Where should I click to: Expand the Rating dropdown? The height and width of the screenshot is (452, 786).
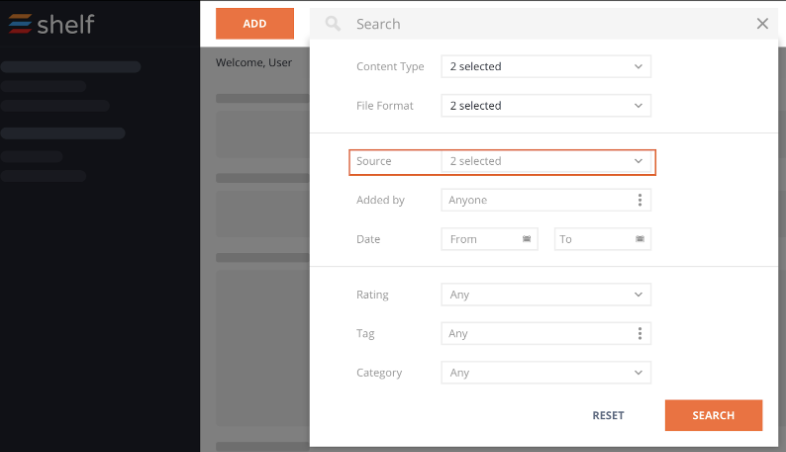(546, 295)
